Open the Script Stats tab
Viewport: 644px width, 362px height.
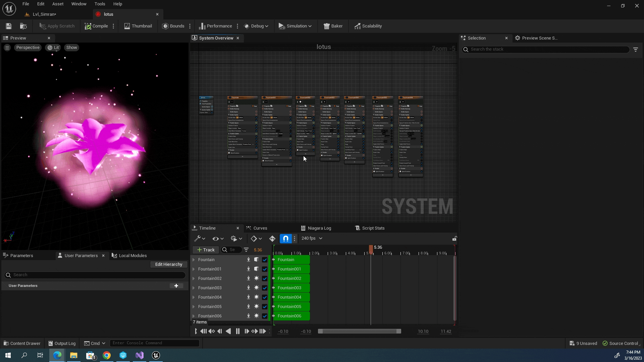coord(370,228)
